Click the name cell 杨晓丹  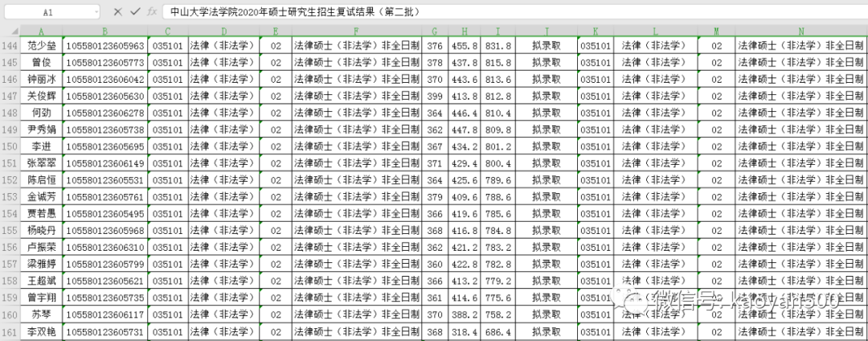(42, 230)
